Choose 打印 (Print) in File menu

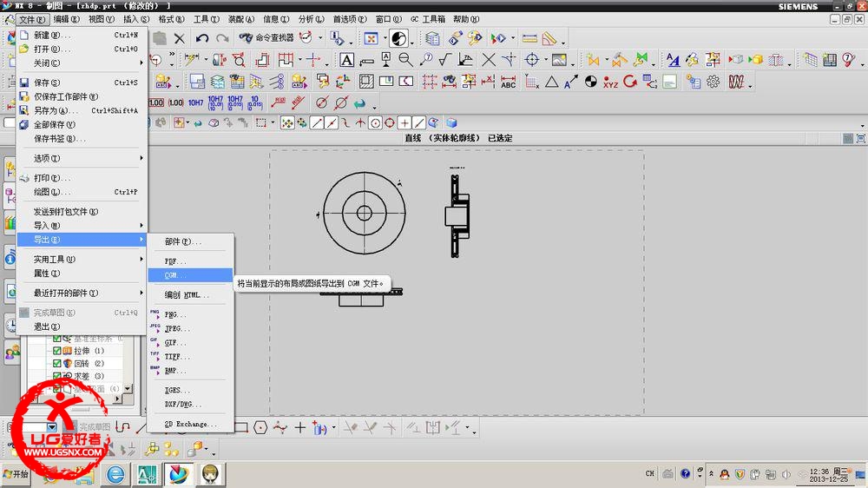click(82, 178)
